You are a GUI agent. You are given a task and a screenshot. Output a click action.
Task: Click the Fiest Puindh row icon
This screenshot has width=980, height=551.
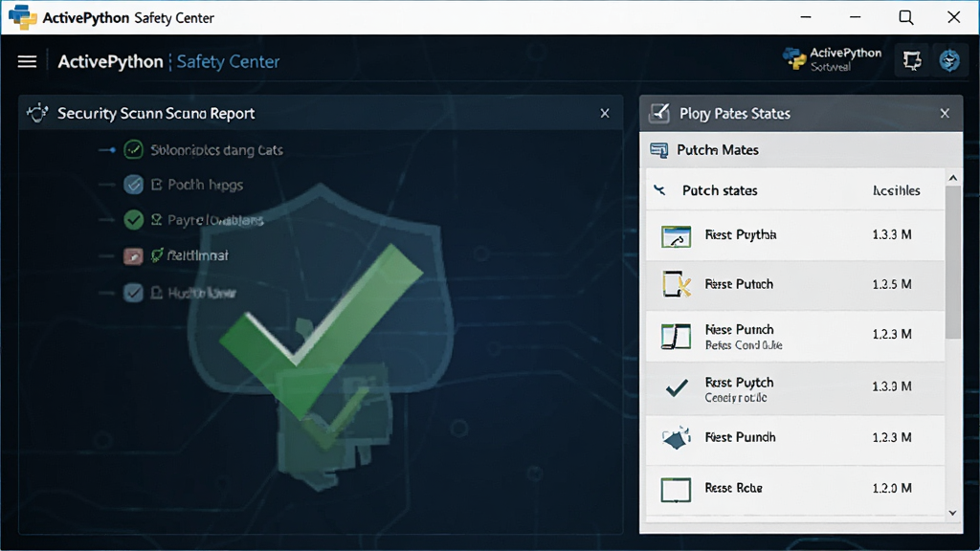pos(677,438)
